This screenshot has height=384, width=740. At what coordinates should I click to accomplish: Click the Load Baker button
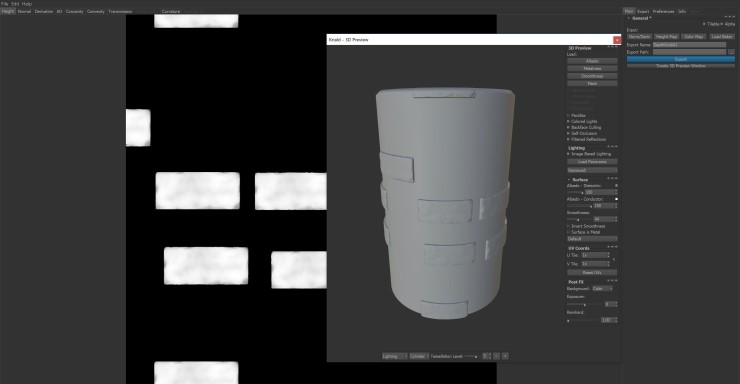pos(722,37)
